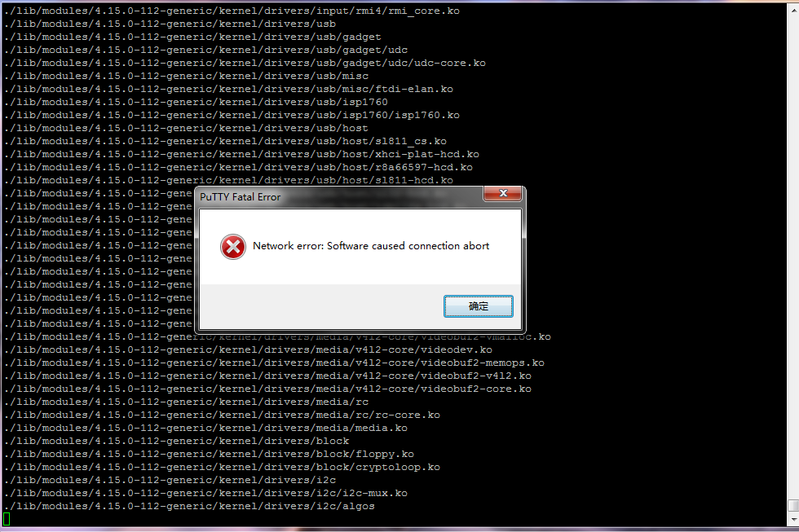Click the isp1760.ko module path
The image size is (799, 532).
pos(232,115)
